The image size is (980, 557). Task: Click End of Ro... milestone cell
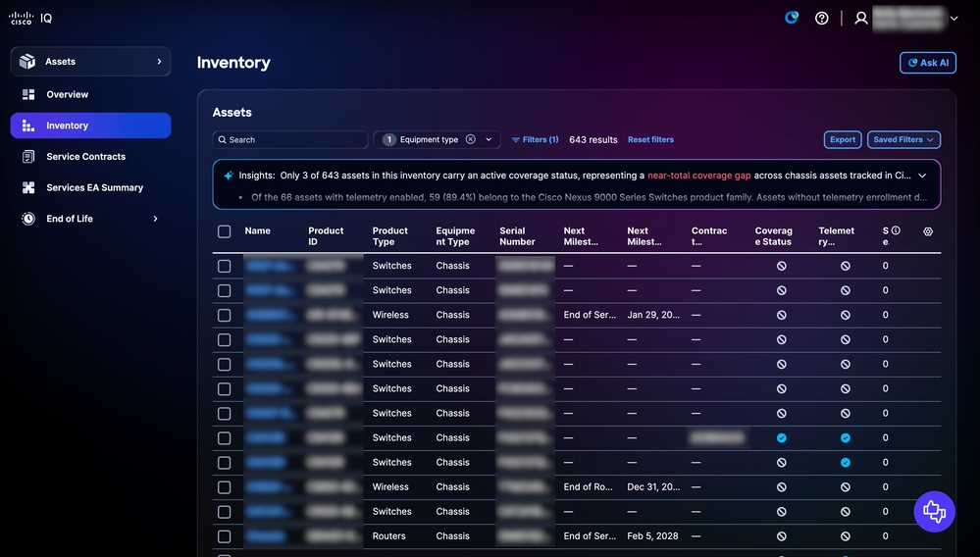click(588, 486)
